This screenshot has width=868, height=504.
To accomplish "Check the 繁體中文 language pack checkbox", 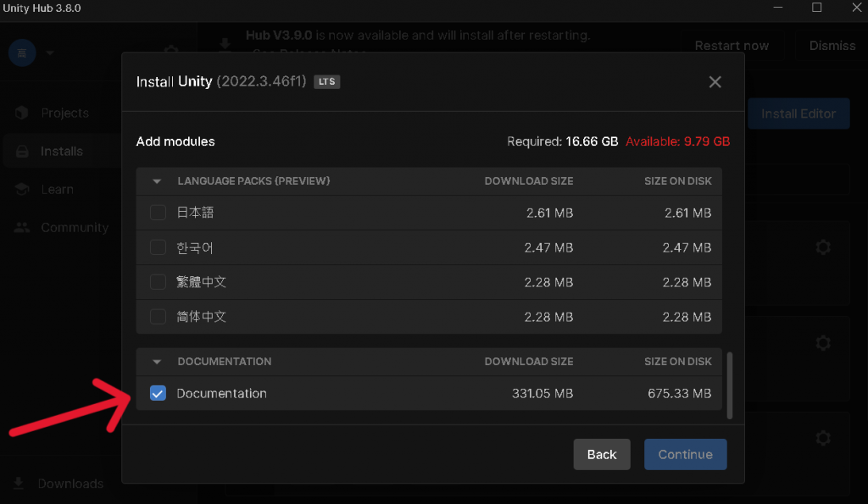I will (x=158, y=282).
